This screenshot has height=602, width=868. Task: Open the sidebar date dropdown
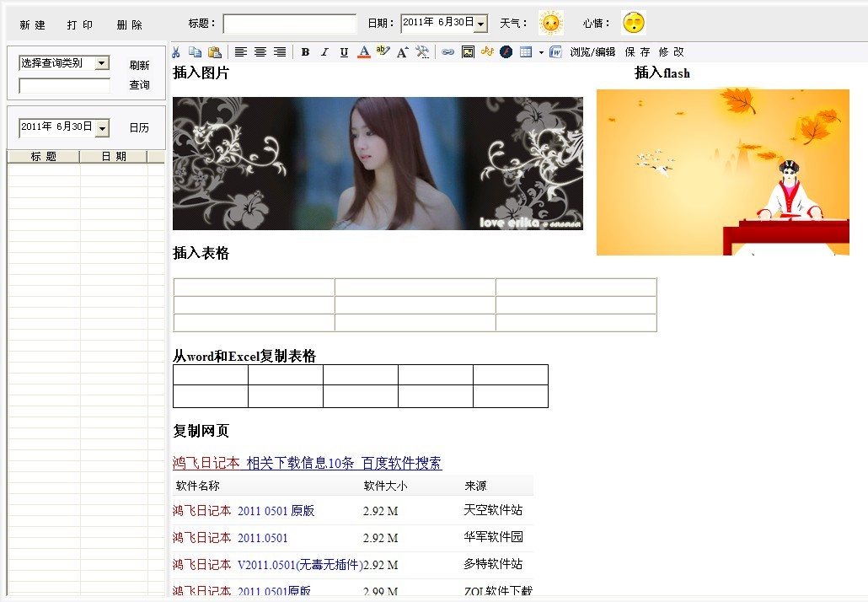tap(102, 128)
